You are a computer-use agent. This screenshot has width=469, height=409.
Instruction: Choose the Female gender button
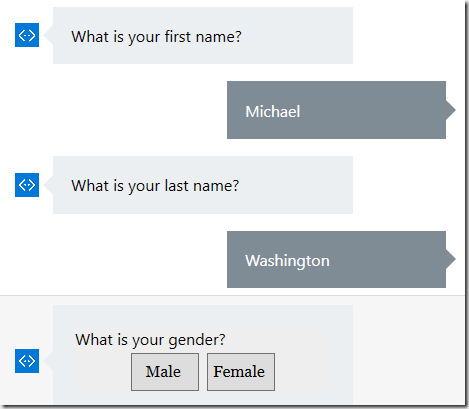coord(241,372)
